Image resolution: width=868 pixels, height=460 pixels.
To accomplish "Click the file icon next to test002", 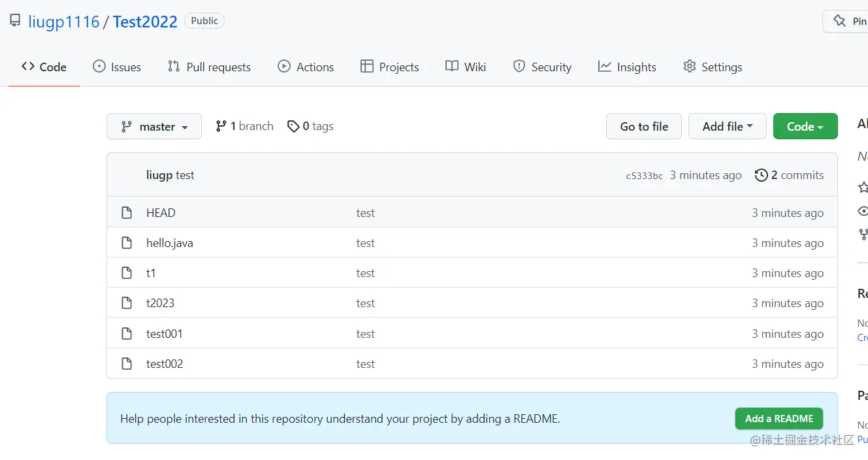I will point(127,364).
